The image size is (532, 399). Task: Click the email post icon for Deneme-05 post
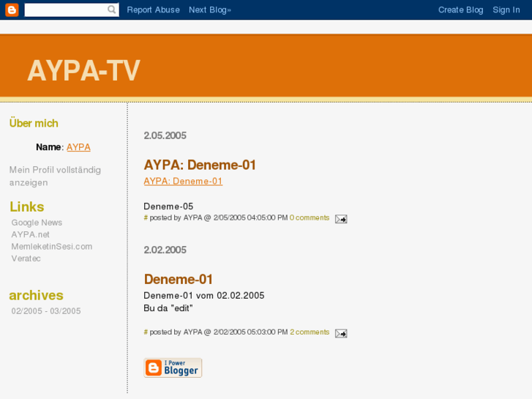coord(341,219)
